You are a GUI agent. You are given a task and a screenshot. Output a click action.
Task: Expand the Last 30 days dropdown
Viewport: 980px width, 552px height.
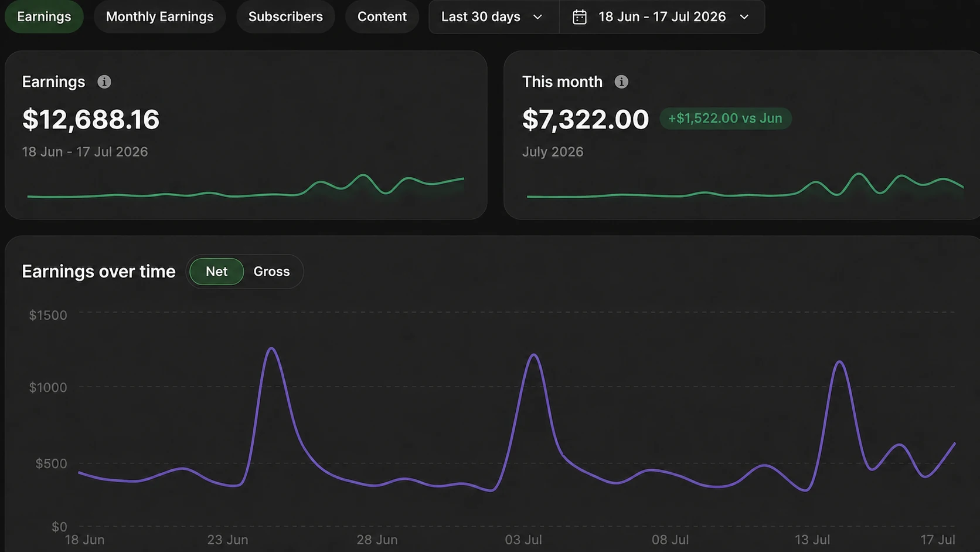[494, 16]
